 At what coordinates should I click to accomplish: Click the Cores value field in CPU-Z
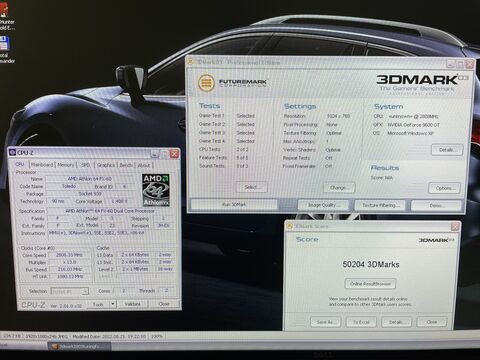click(124, 291)
